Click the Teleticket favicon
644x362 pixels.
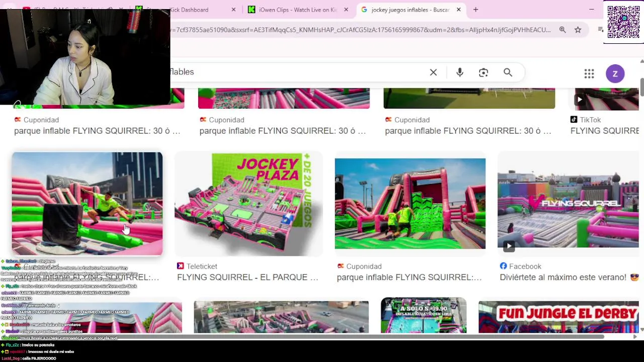(x=181, y=266)
